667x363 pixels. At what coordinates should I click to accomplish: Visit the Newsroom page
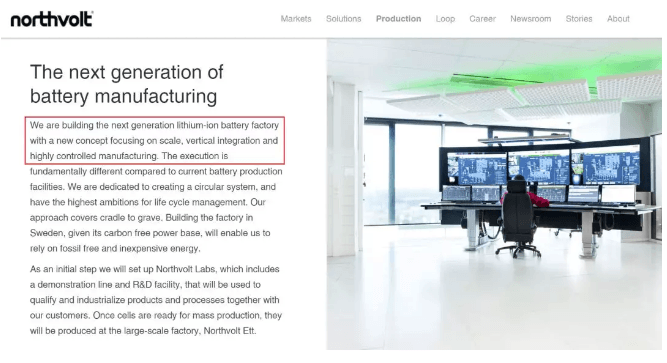coord(531,19)
